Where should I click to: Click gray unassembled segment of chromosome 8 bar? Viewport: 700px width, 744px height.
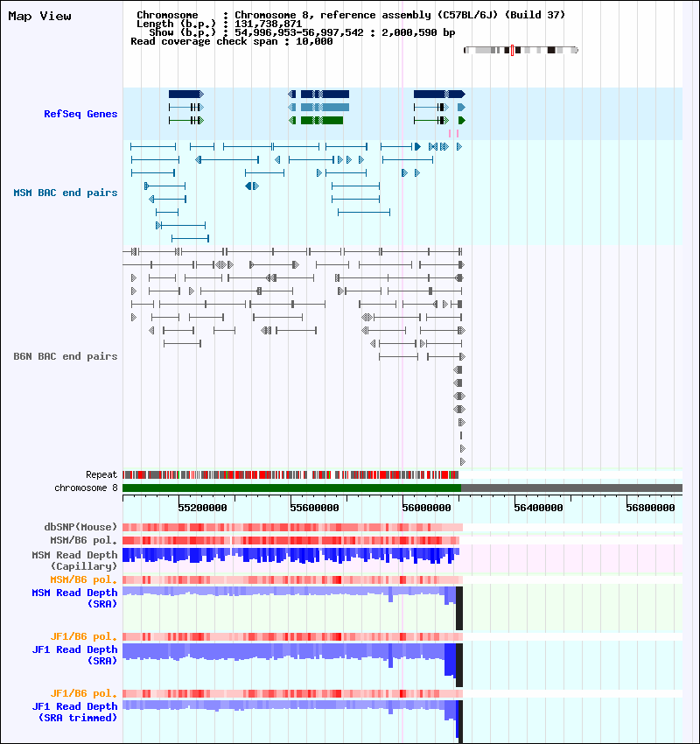(571, 488)
